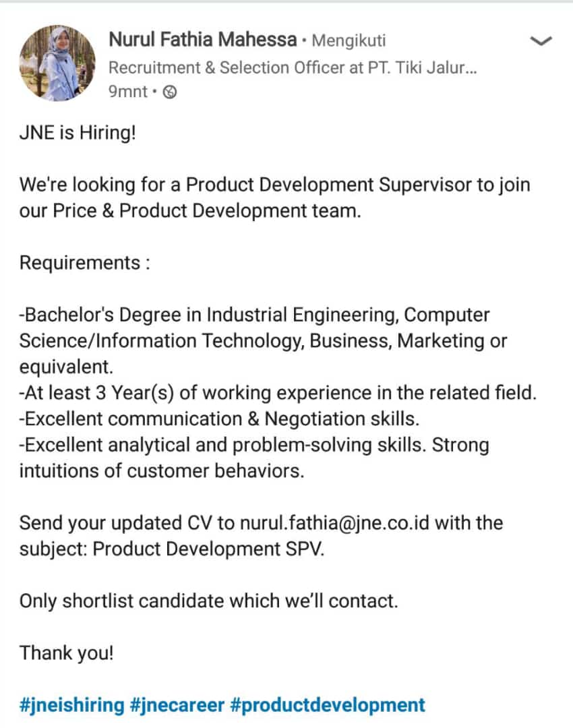This screenshot has height=728, width=573.
Task: Open the #jneishiring hashtag
Action: tap(72, 705)
